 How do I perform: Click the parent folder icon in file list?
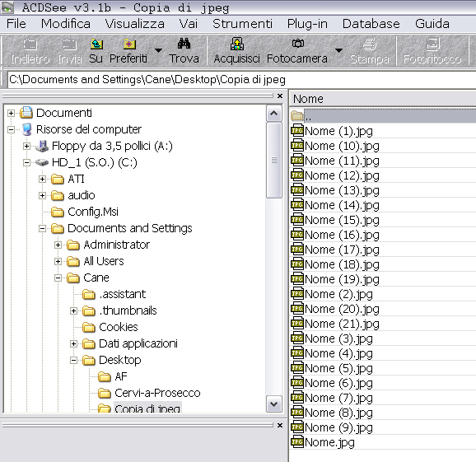pyautogui.click(x=297, y=115)
